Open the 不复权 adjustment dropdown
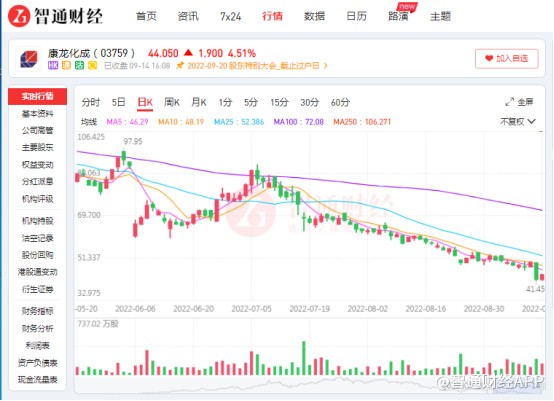 [x=518, y=122]
